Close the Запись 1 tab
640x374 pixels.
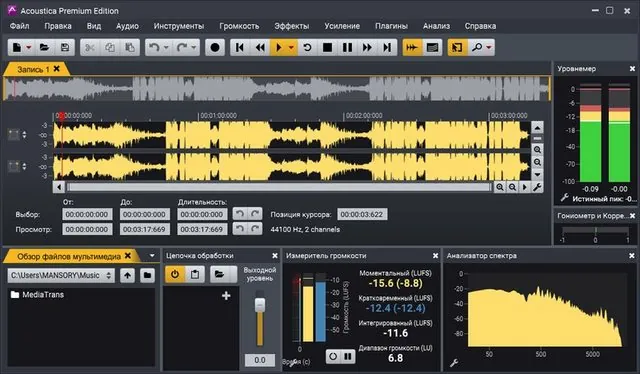click(x=57, y=69)
